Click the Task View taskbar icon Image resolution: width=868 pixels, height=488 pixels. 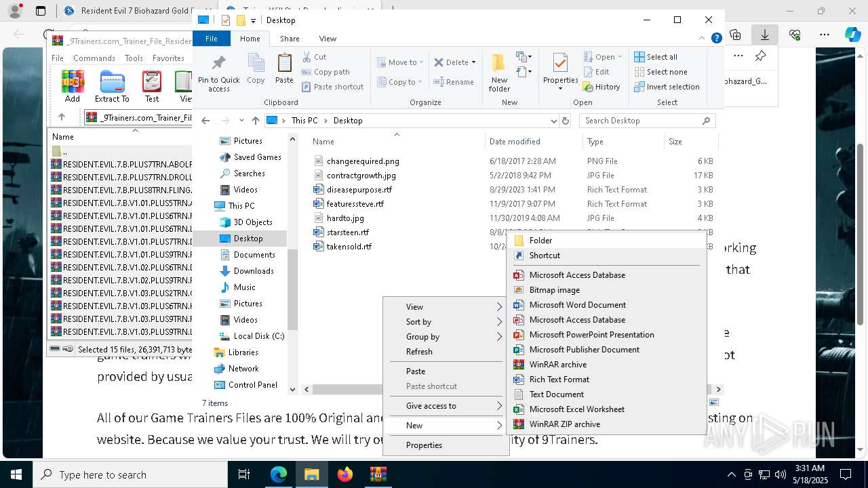(x=245, y=474)
